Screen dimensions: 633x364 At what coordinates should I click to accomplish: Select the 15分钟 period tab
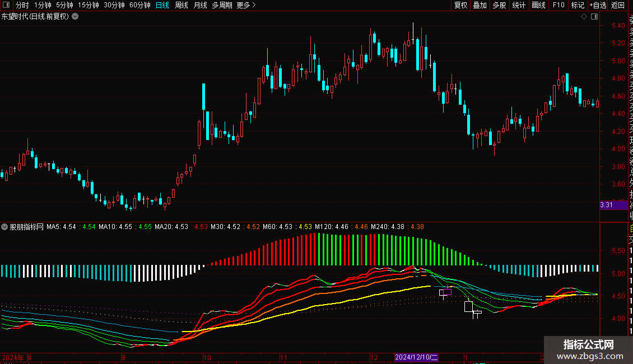point(89,5)
